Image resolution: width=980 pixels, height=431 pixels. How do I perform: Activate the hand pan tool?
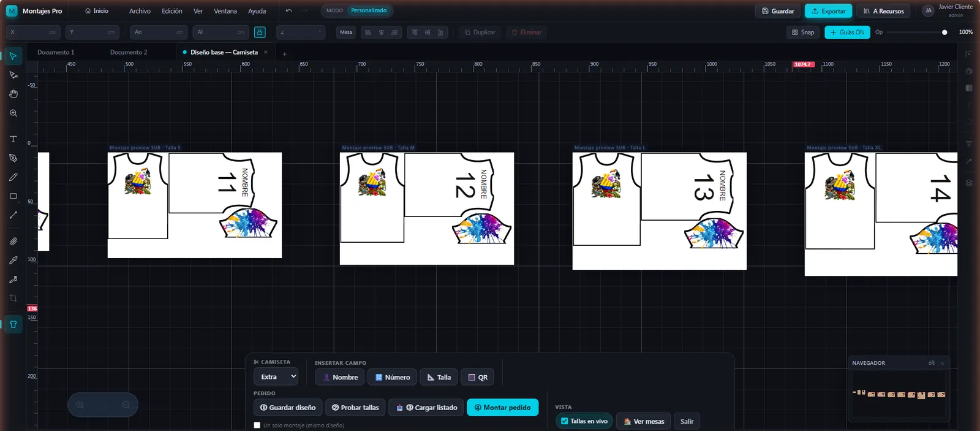[x=13, y=94]
